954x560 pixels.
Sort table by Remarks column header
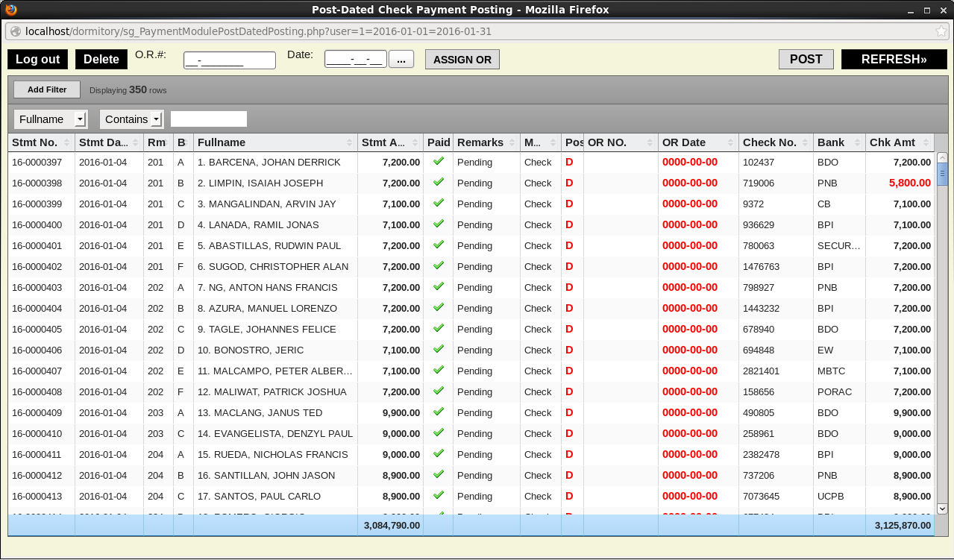point(481,142)
